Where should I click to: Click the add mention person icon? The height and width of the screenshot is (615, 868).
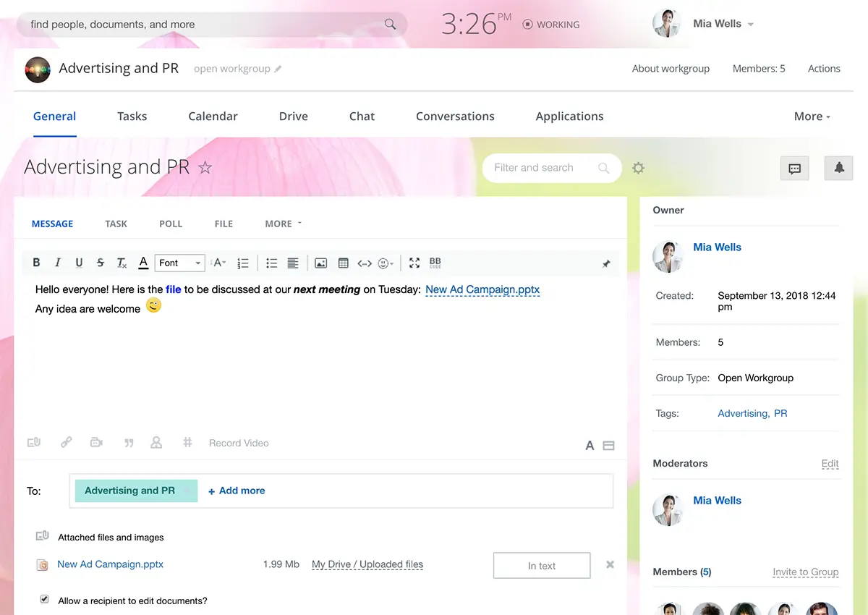pyautogui.click(x=156, y=443)
